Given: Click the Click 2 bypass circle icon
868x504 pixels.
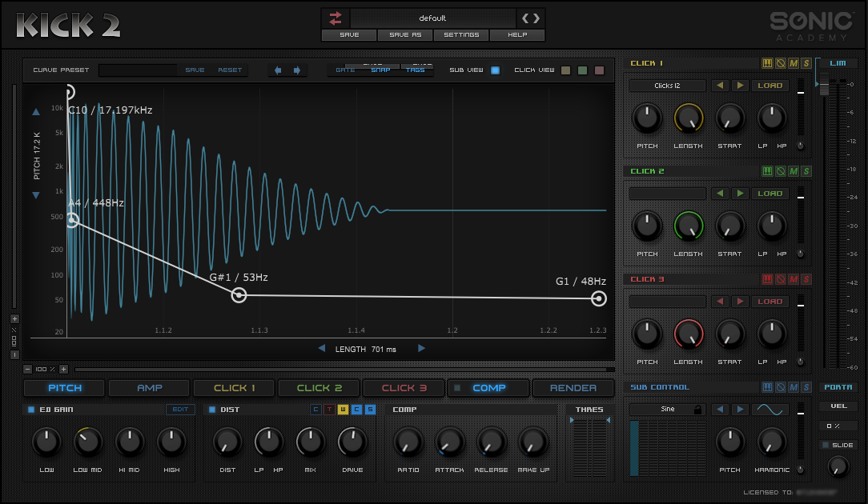Looking at the screenshot, I should point(781,171).
